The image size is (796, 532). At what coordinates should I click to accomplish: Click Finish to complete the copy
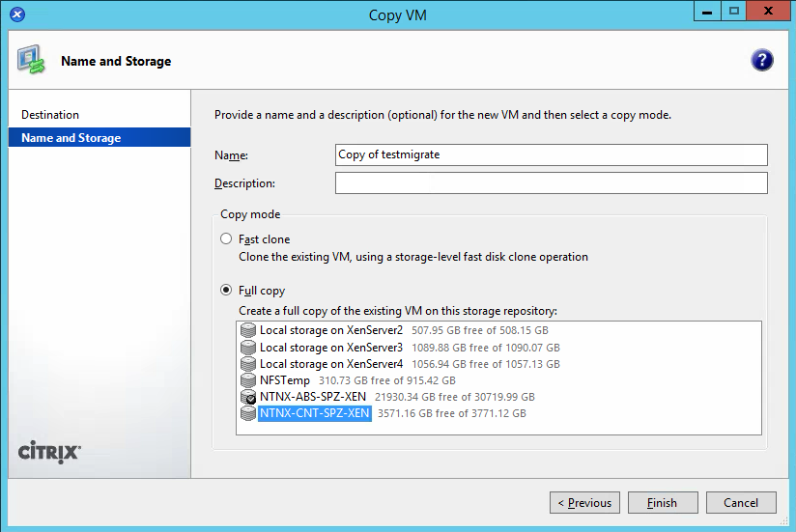(662, 502)
